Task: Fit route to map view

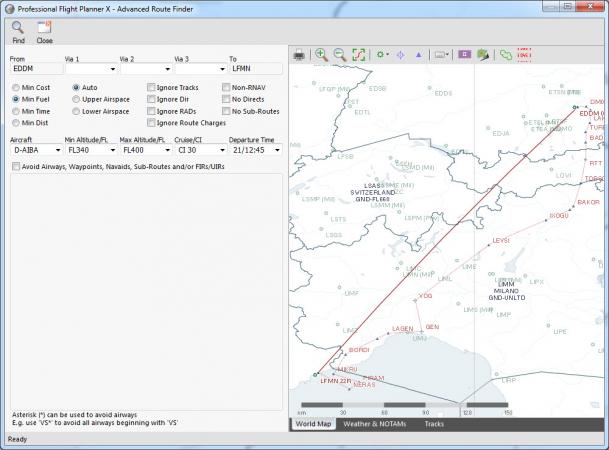Action: pyautogui.click(x=358, y=55)
